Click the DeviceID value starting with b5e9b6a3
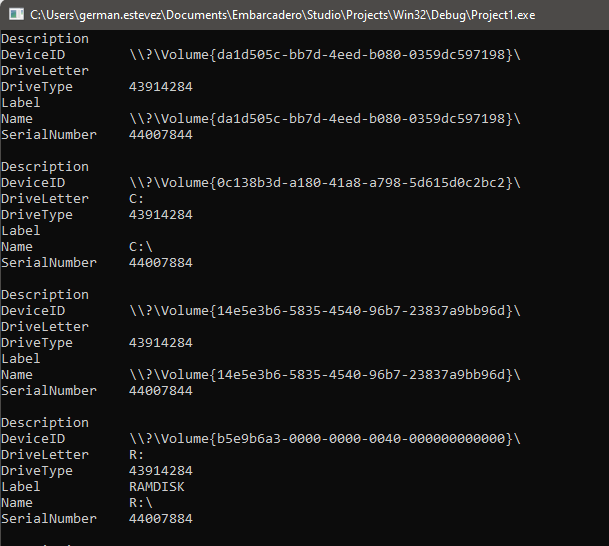This screenshot has width=609, height=546. (x=325, y=439)
